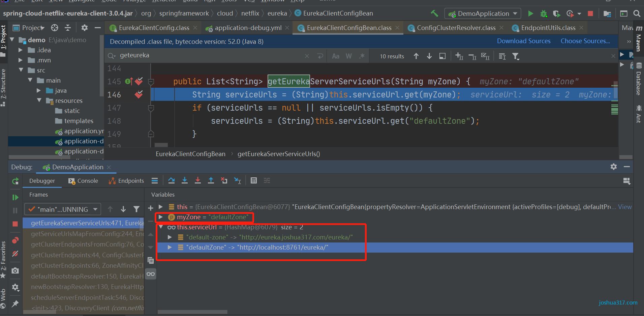Screen dimensions: 644x316
Task: Toggle Words option W in search bar
Action: point(349,56)
